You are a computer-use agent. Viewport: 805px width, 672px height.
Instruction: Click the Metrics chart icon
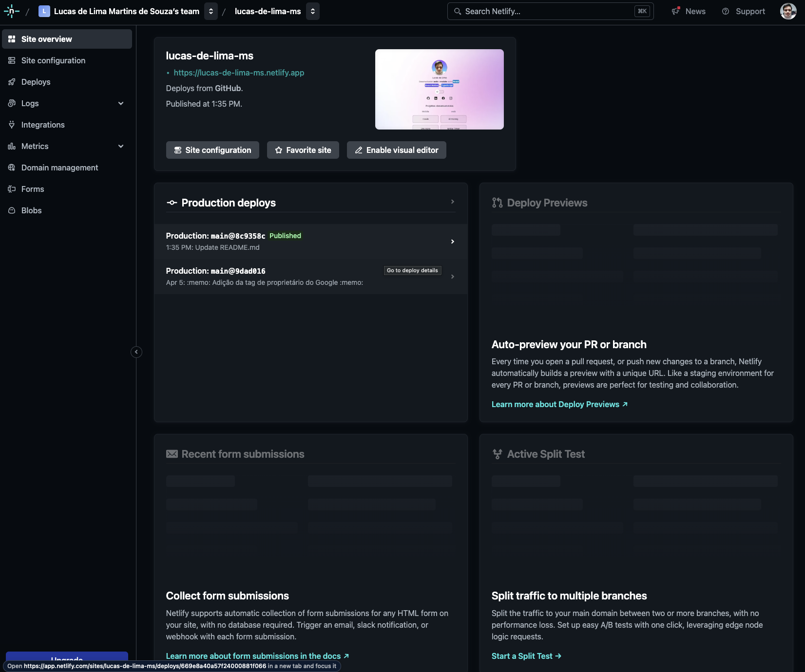click(12, 146)
